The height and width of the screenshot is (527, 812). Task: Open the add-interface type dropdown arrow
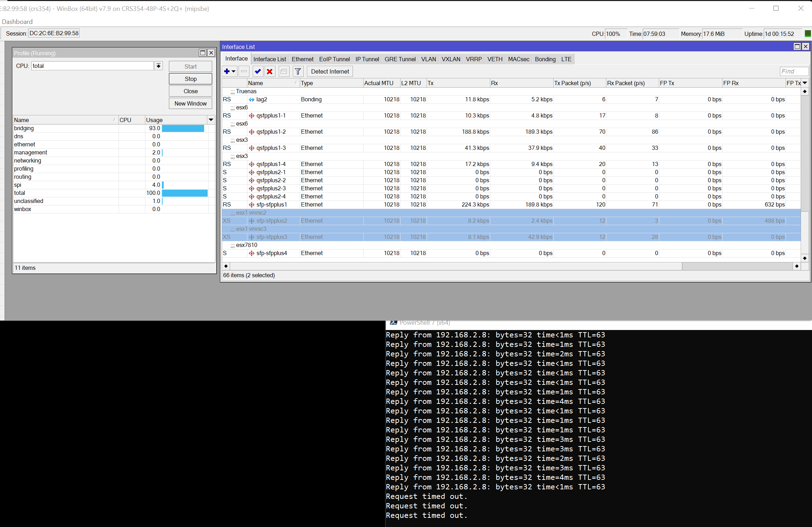click(x=233, y=71)
